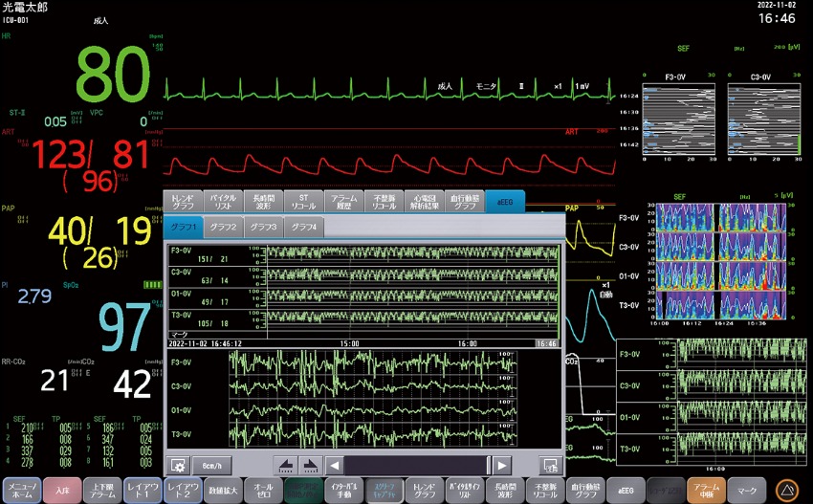Open the メニュー/ホーム button

tap(22, 490)
